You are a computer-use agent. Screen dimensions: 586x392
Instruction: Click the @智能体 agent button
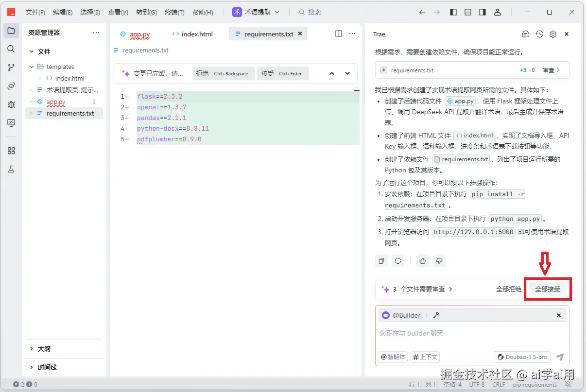pos(393,357)
